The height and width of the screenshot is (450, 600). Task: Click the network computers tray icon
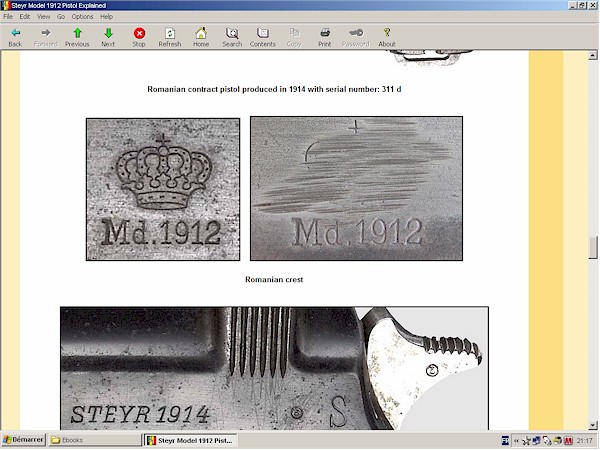pyautogui.click(x=536, y=441)
